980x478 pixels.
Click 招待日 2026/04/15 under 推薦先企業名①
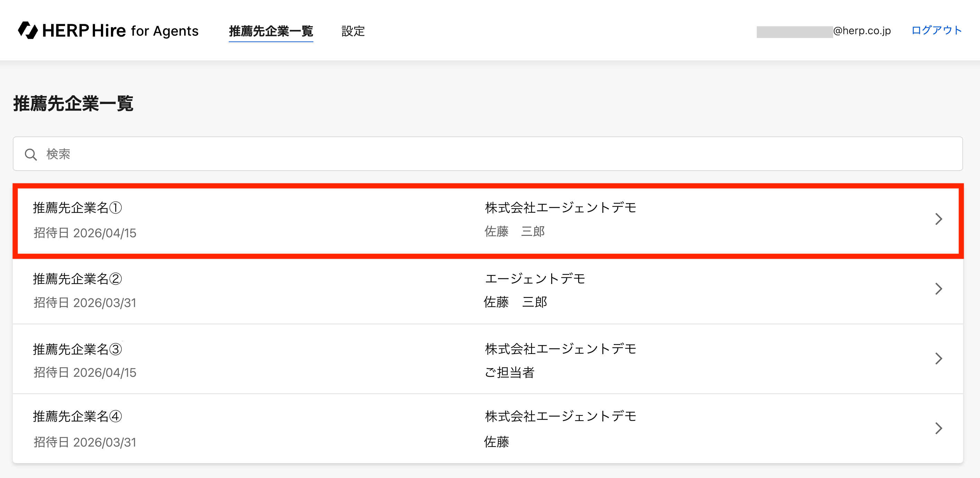(x=85, y=233)
